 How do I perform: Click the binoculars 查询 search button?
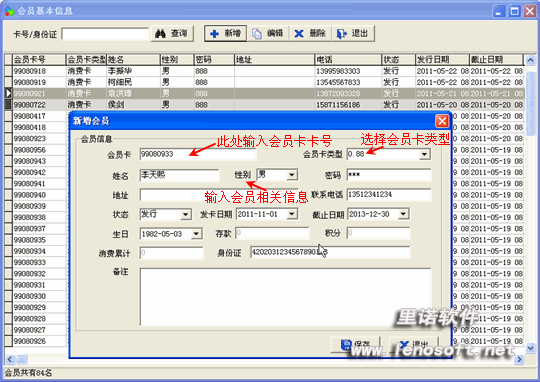point(172,33)
